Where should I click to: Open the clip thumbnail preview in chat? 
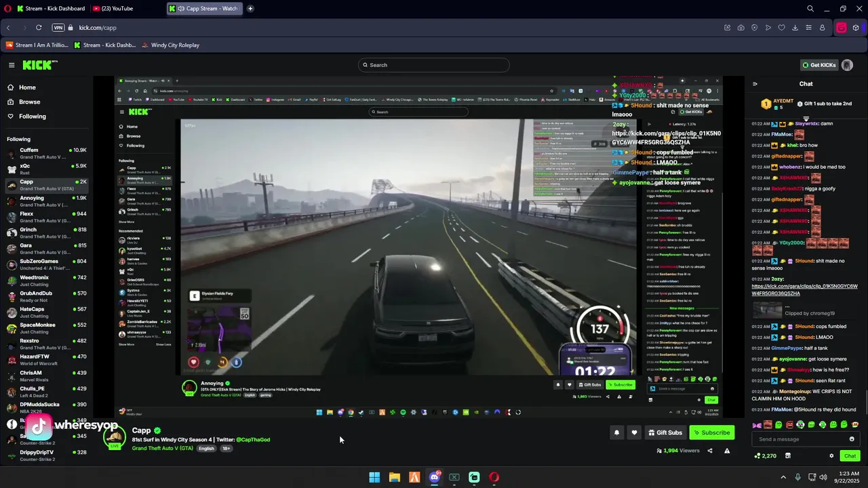[767, 309]
